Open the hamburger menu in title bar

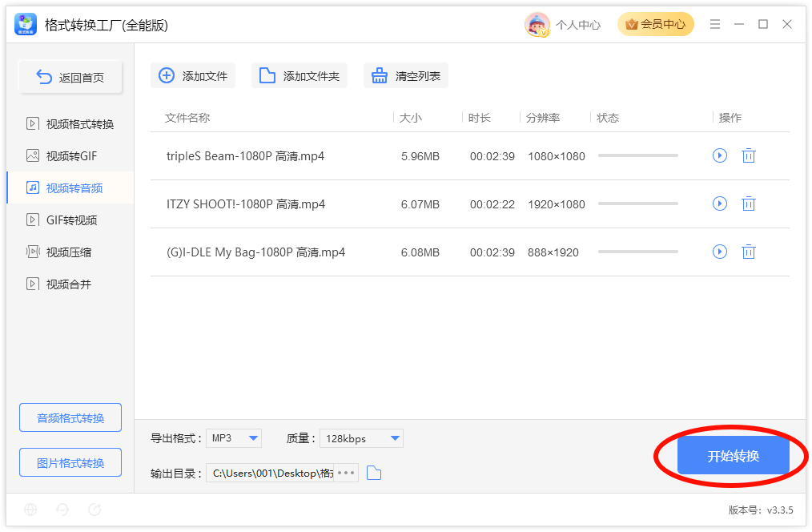click(715, 24)
